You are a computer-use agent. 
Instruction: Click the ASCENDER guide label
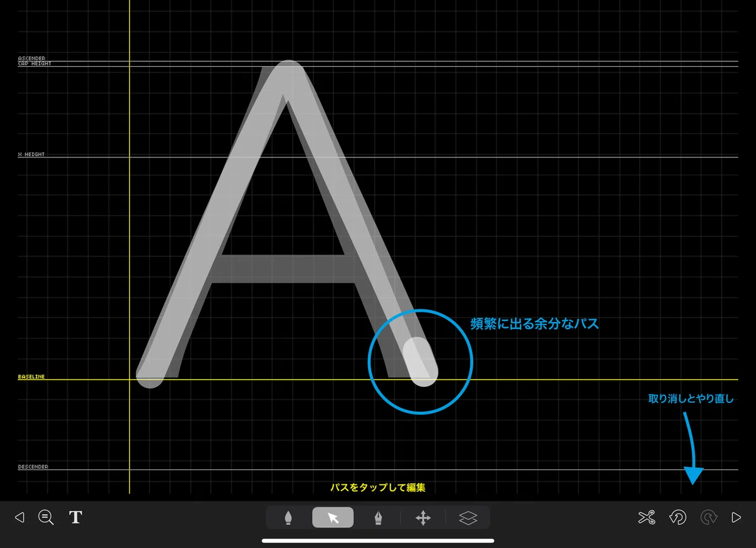click(31, 59)
